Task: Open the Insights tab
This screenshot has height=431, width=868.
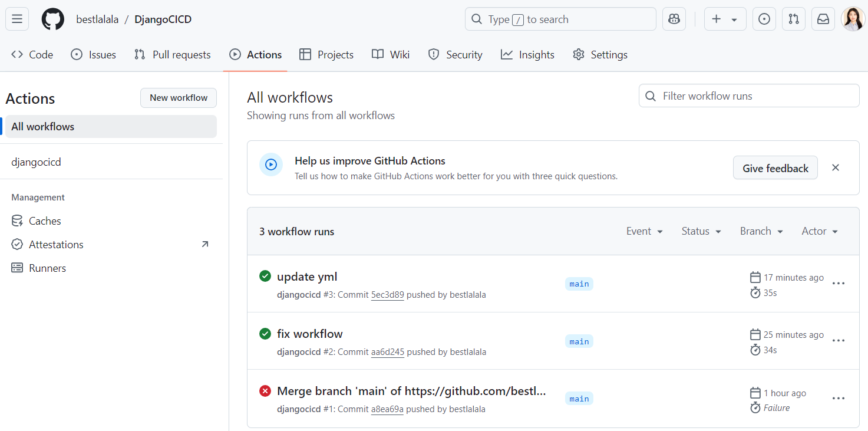Action: tap(528, 55)
